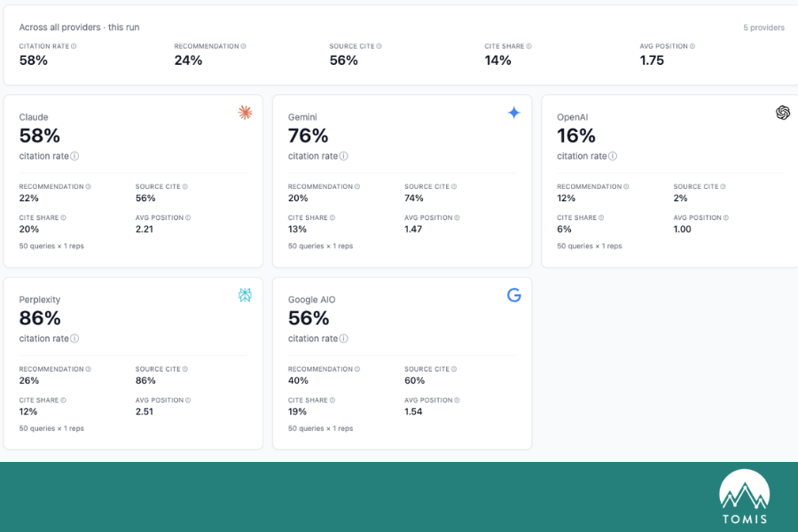Click OpenAI cite share value 6%
Viewport: 798px width, 532px height.
click(x=564, y=229)
